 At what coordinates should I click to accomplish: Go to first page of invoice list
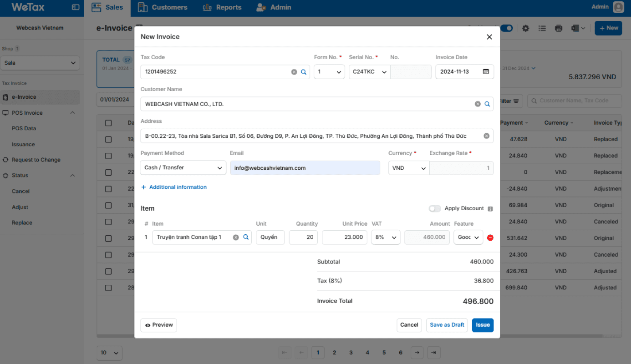285,353
